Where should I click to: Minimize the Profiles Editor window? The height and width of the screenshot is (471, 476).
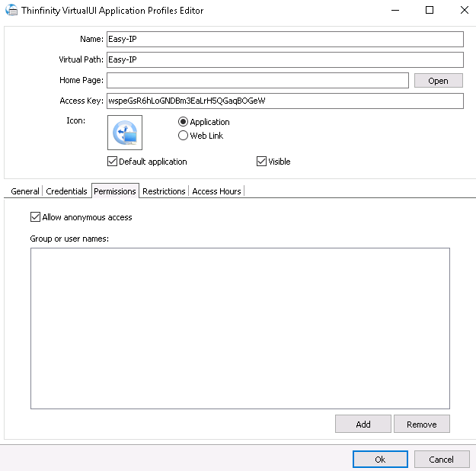(395, 11)
